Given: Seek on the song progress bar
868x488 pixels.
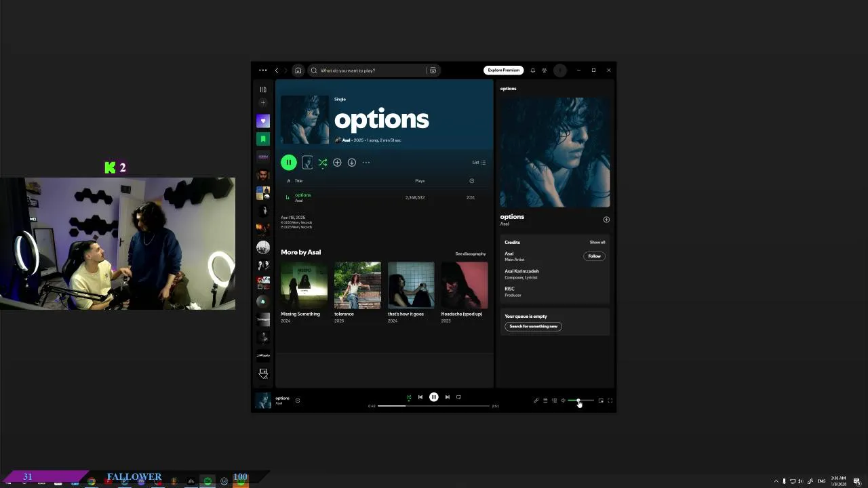Looking at the screenshot, I should coord(433,406).
